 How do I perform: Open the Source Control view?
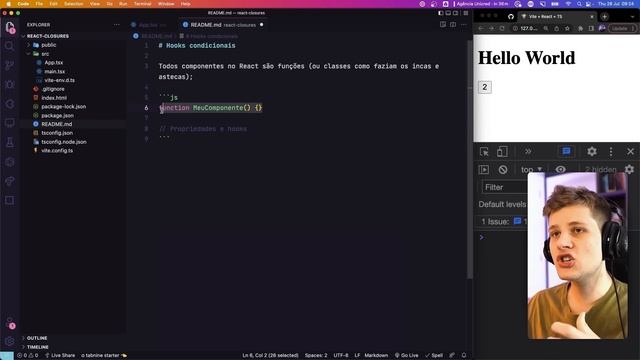pyautogui.click(x=10, y=65)
